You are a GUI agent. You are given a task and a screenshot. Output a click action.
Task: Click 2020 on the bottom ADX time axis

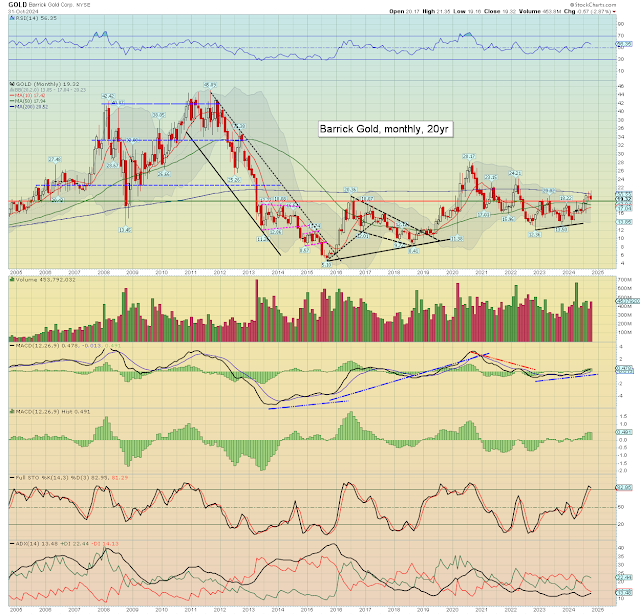pyautogui.click(x=452, y=610)
